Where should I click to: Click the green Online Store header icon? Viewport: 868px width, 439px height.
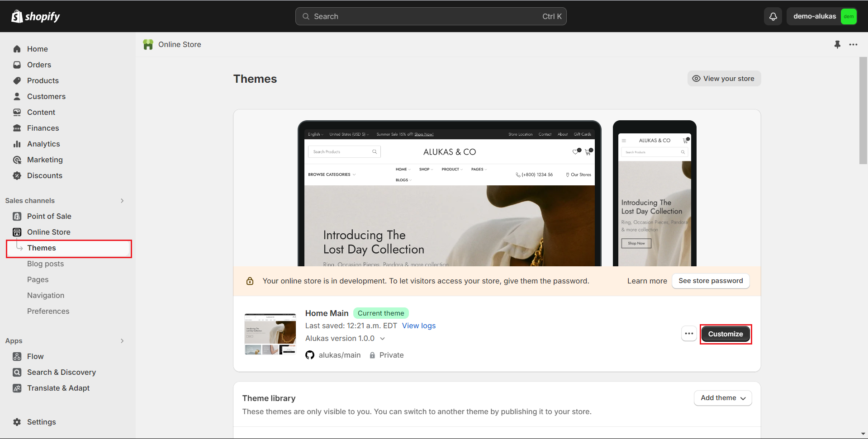[x=148, y=44]
